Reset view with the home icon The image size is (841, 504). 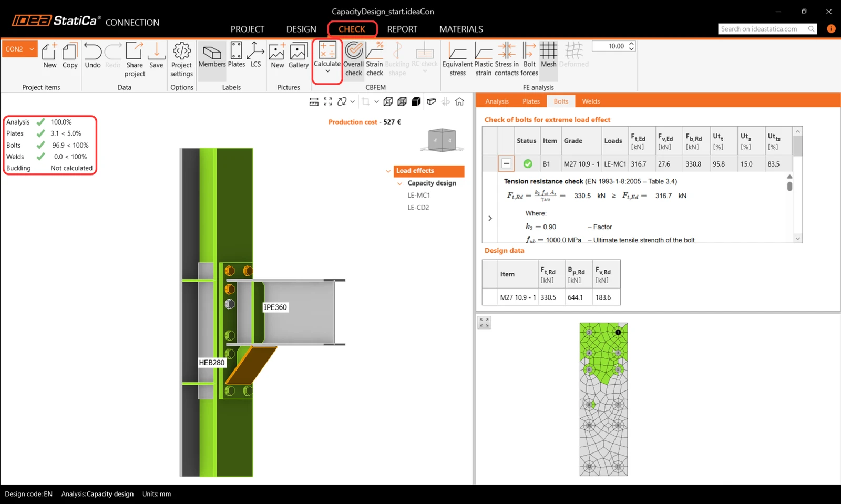tap(459, 102)
